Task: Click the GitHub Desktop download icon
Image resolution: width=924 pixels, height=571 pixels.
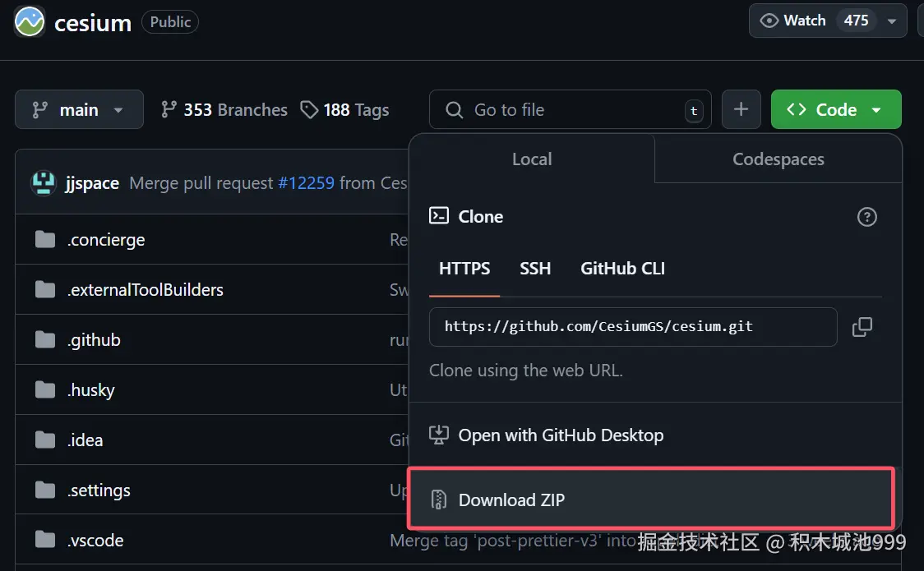Action: [x=438, y=435]
